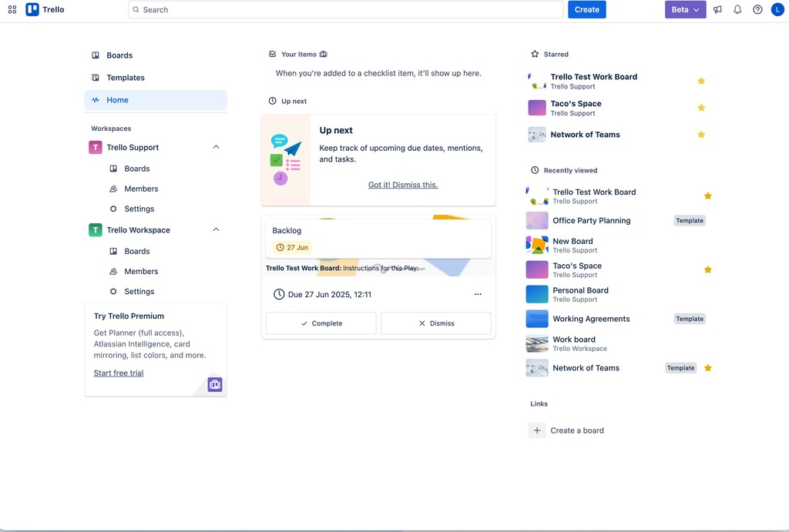789x532 pixels.
Task: Open the Atlassian app switcher grid
Action: 12,9
